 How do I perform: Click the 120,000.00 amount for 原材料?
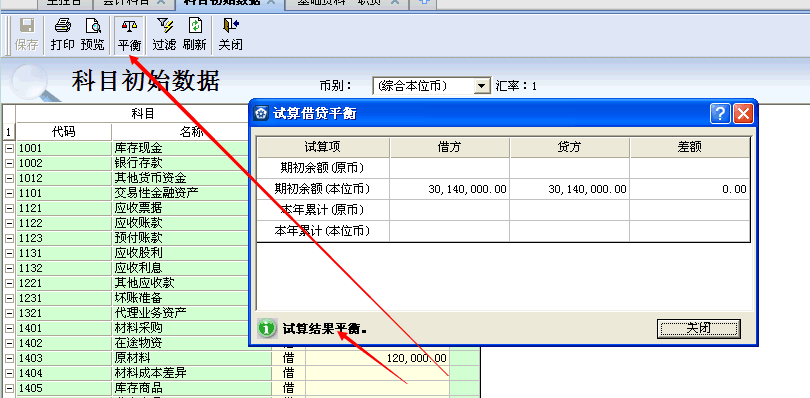(378, 358)
